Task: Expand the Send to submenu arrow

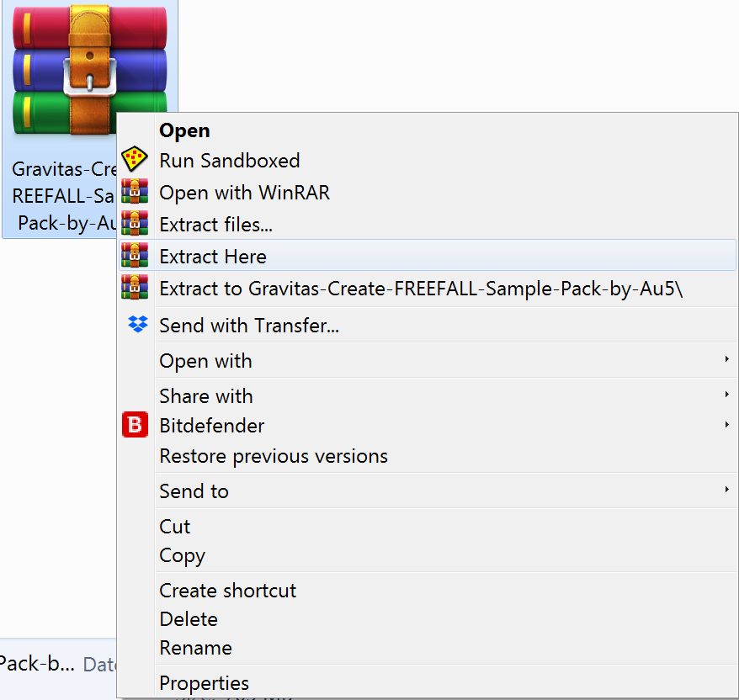Action: pyautogui.click(x=726, y=490)
